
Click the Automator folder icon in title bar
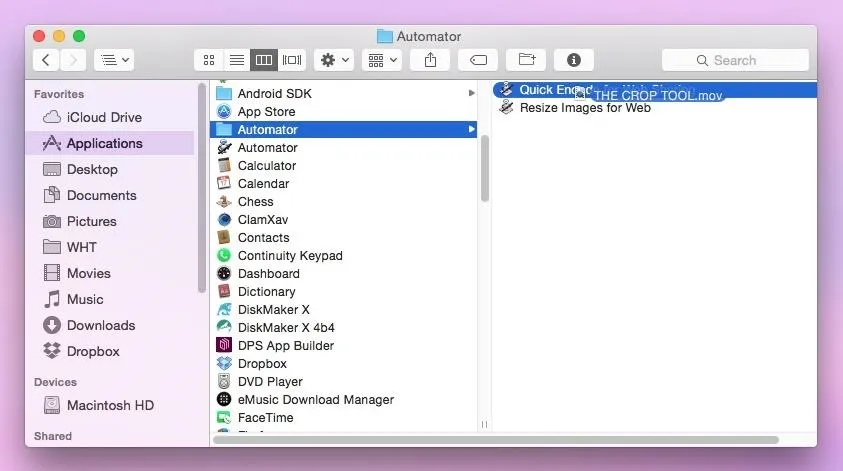pos(384,36)
